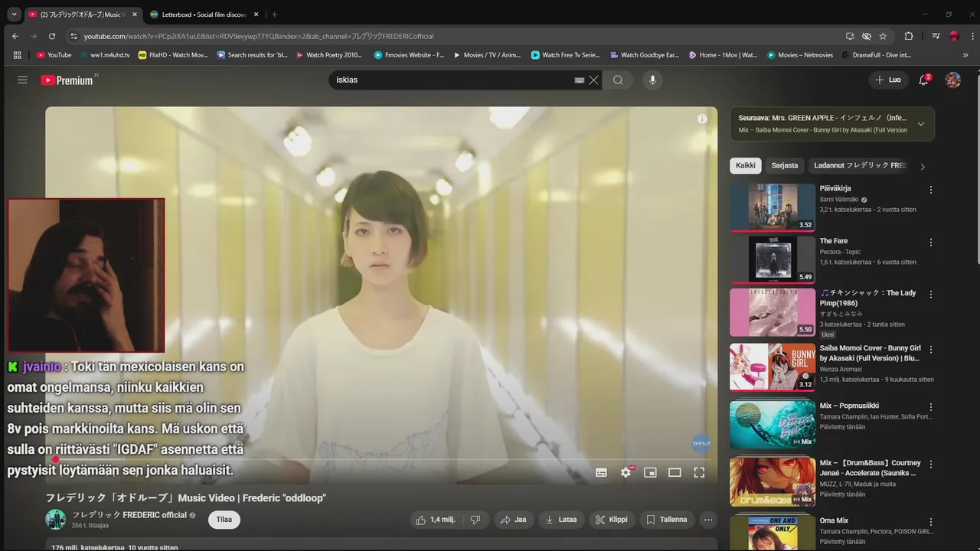980x551 pixels.
Task: Dislike the video with thumbs down
Action: pyautogui.click(x=475, y=520)
